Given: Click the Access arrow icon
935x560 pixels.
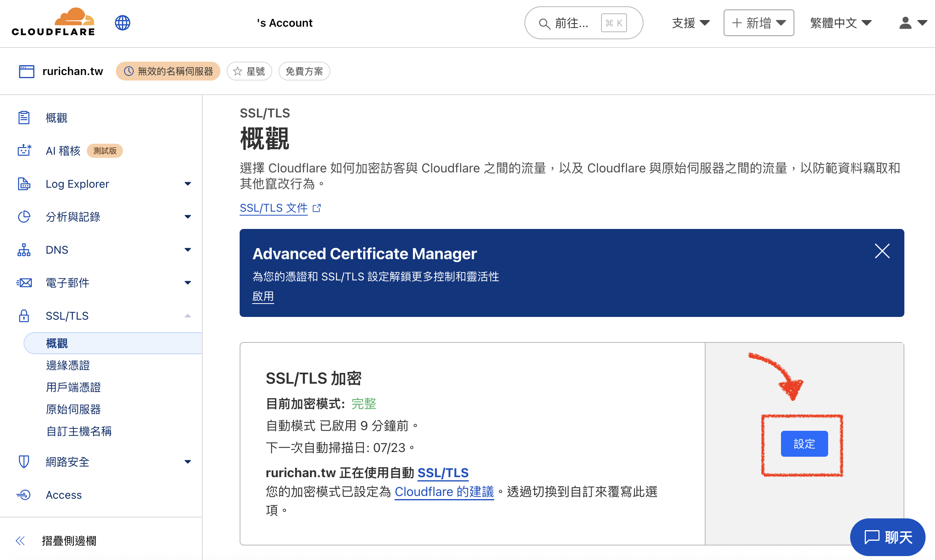Looking at the screenshot, I should [24, 494].
